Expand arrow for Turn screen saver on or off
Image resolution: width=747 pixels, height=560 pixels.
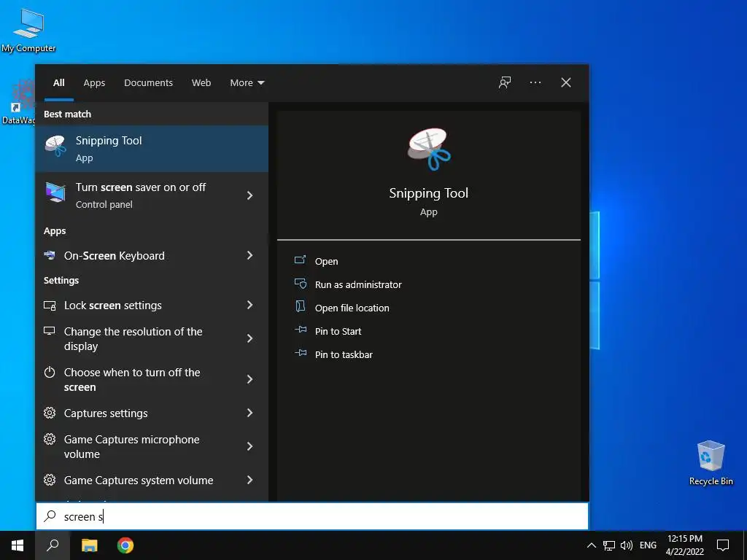click(249, 195)
